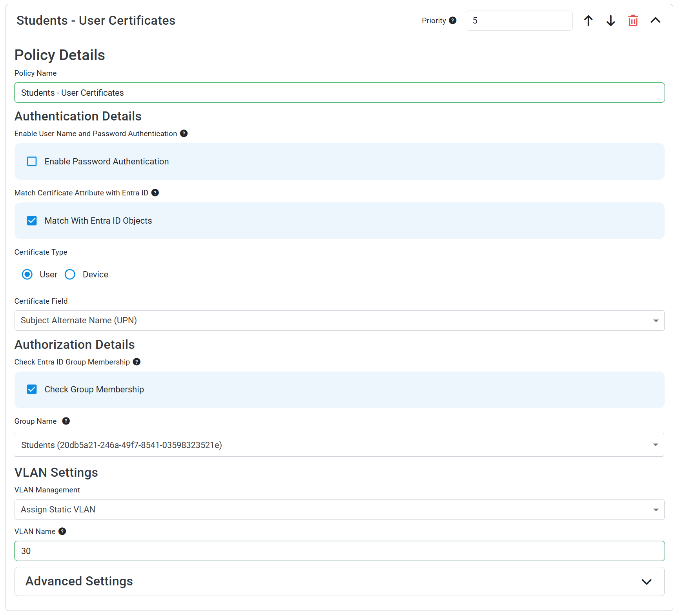
Task: Move the policy priority down
Action: pos(610,20)
